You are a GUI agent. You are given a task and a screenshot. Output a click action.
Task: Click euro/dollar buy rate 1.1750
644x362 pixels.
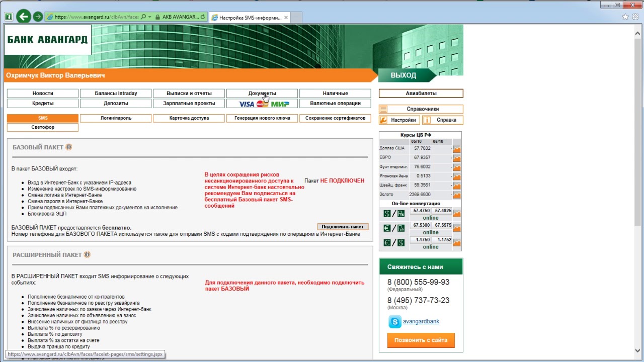pos(421,240)
